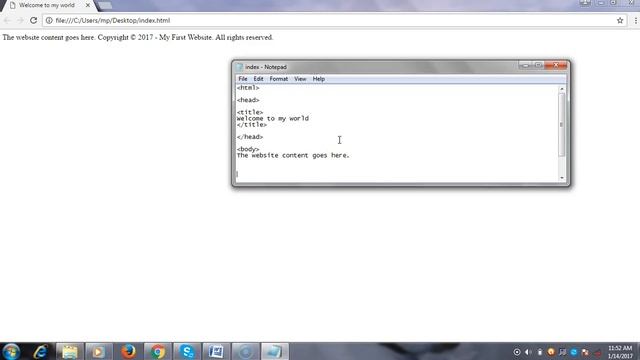
Task: Close the Notepad window
Action: click(x=556, y=65)
